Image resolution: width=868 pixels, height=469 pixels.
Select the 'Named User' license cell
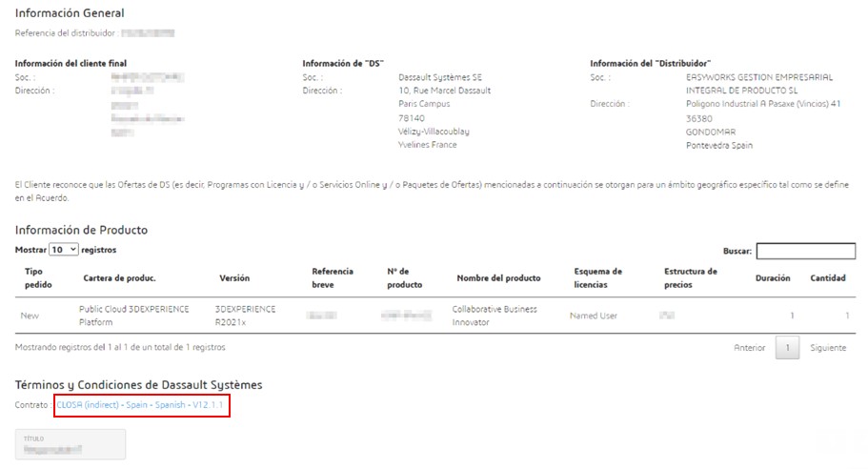point(594,316)
